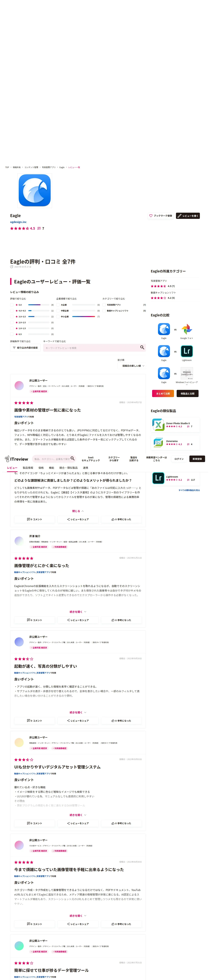Check the 中小企業 company size filter
This screenshot has width=210, height=980.
point(58,317)
